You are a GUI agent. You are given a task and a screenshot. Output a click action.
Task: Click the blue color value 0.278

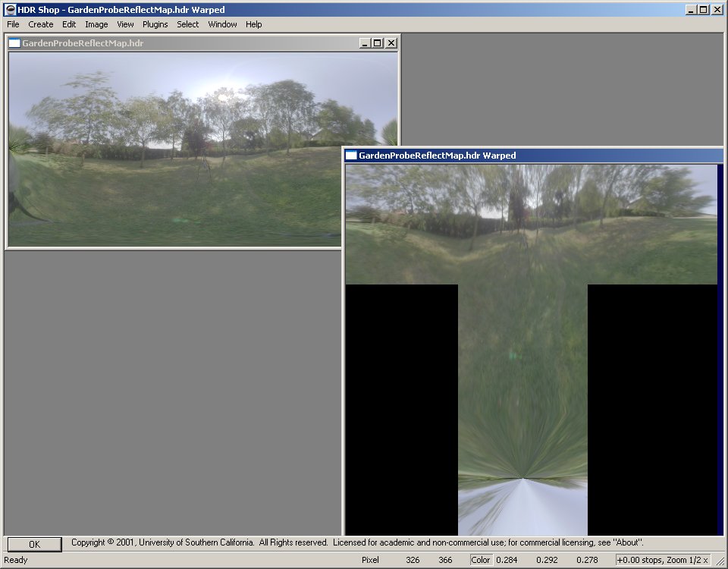pos(587,560)
